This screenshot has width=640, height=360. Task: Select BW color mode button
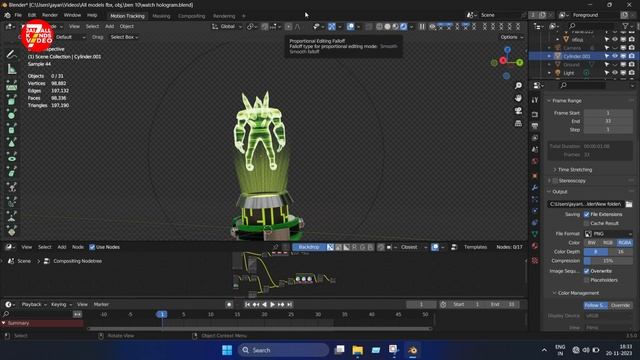click(591, 243)
